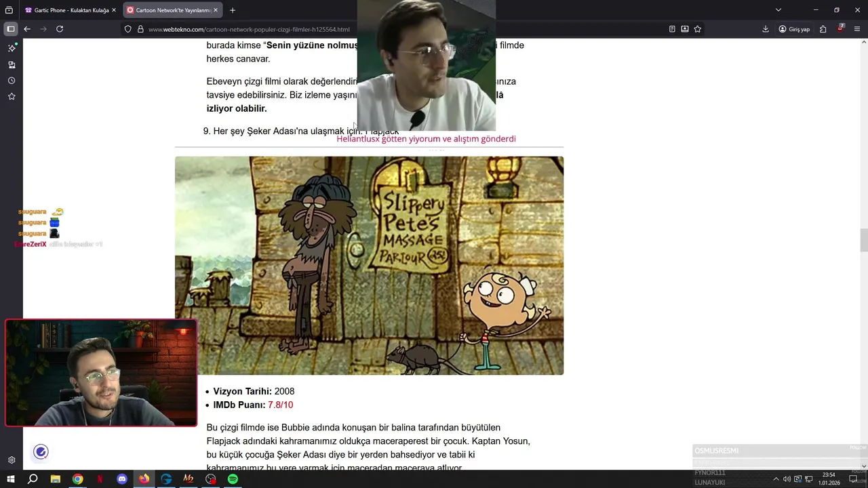This screenshot has width=868, height=488.
Task: Show hidden system tray icons
Action: 776,479
